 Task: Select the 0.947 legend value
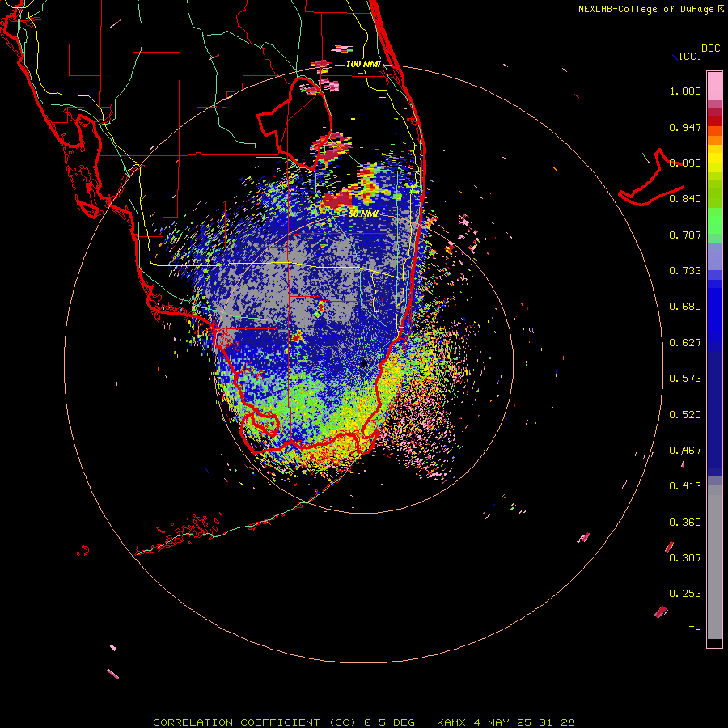(685, 127)
